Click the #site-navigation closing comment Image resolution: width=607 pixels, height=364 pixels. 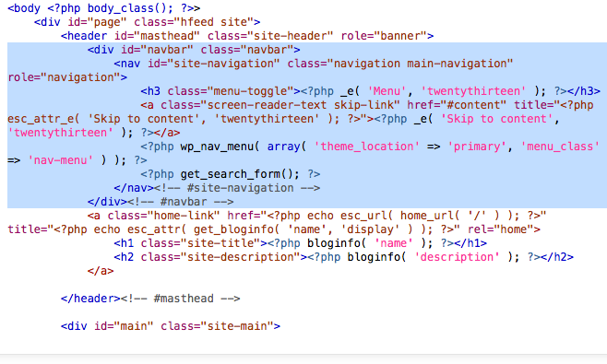237,189
